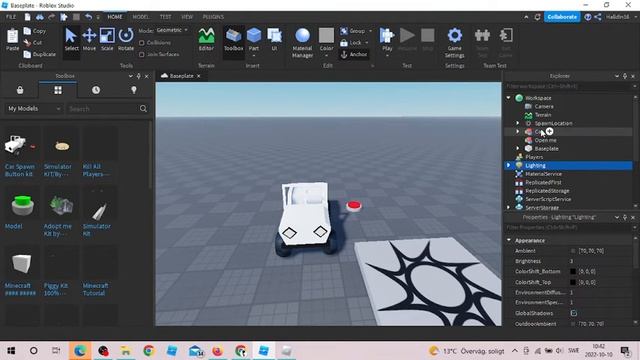This screenshot has height=360, width=640.
Task: Activate the Scale tool
Action: (107, 40)
